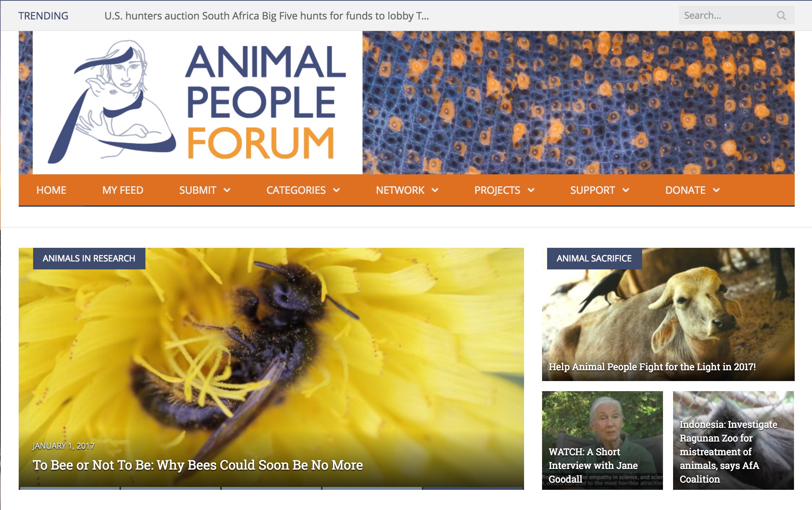Select the first featured slider segment
This screenshot has height=510, width=812.
(x=70, y=488)
